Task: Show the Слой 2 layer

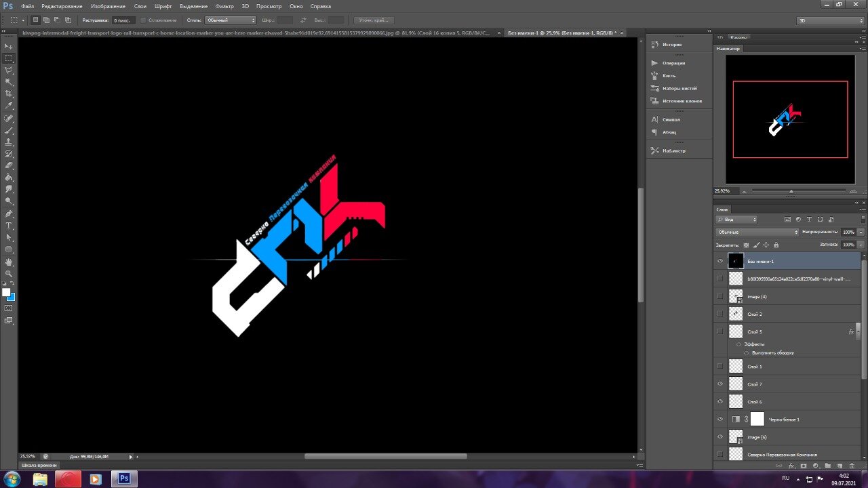Action: (720, 314)
